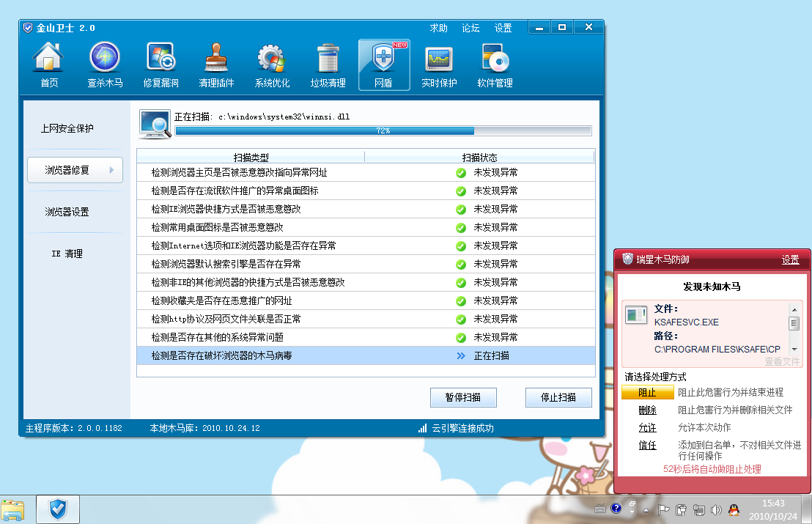Open 查杀木马 trojan scan
This screenshot has width=812, height=524.
(x=105, y=64)
